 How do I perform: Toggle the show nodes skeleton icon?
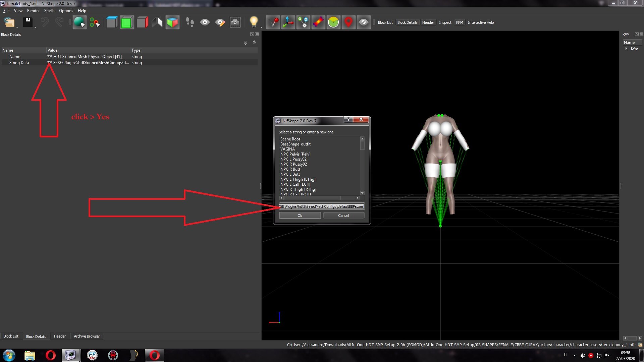tap(303, 22)
